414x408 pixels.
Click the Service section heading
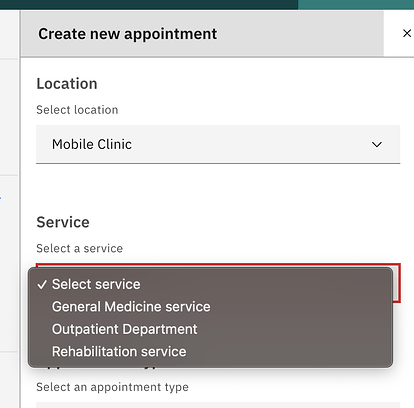point(63,222)
